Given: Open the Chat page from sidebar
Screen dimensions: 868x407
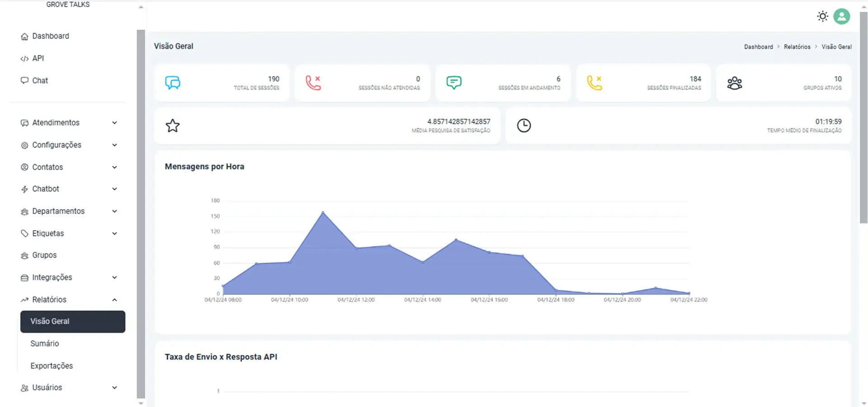Looking at the screenshot, I should click(x=40, y=80).
